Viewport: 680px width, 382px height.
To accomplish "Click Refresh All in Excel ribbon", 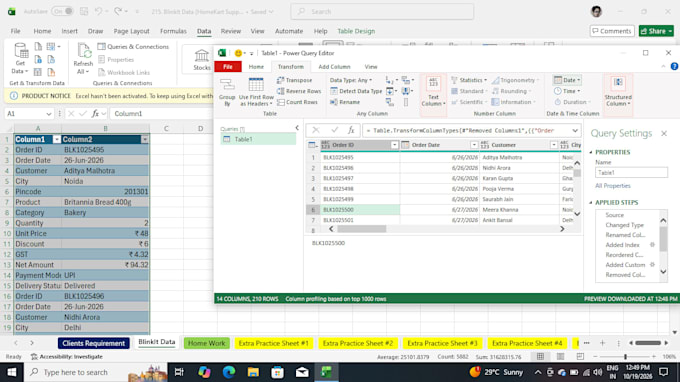I will [x=83, y=59].
